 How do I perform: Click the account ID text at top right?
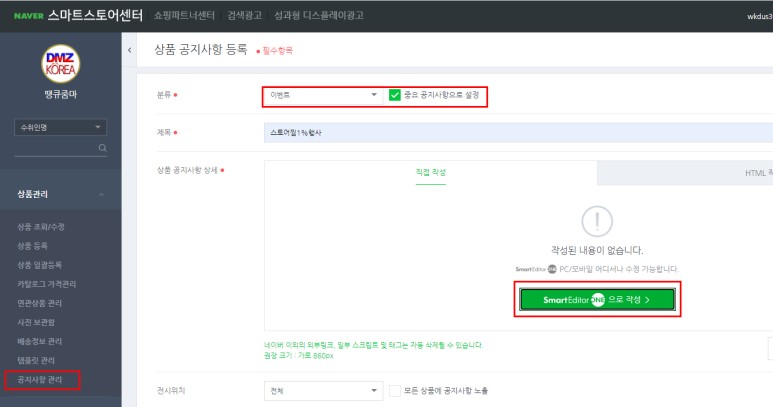pos(760,16)
